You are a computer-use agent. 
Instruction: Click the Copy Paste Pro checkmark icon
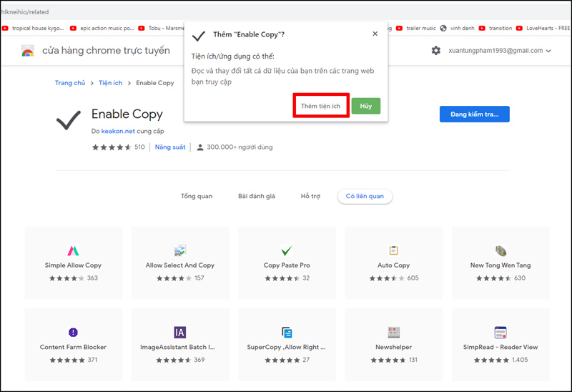[287, 251]
